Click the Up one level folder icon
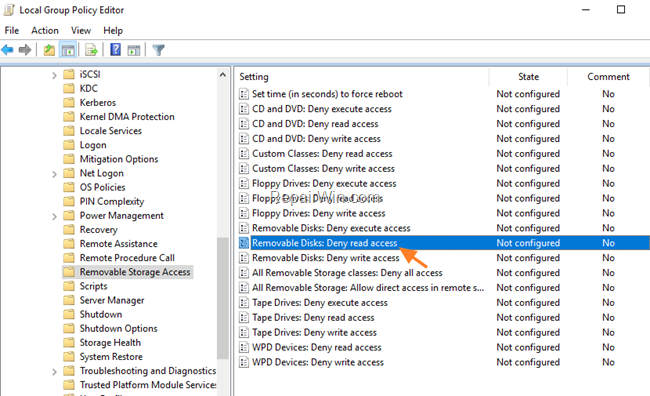This screenshot has height=396, width=650. coord(49,50)
